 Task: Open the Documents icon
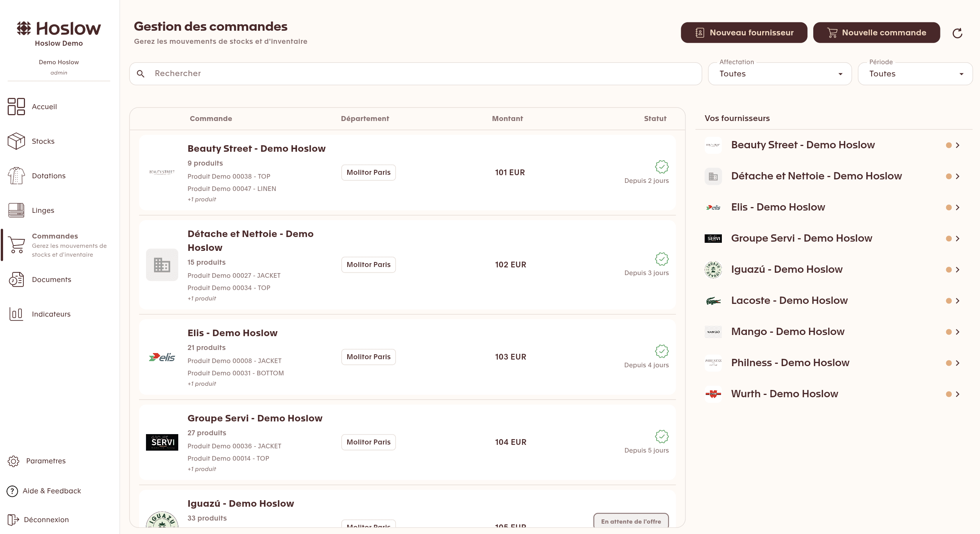(16, 279)
